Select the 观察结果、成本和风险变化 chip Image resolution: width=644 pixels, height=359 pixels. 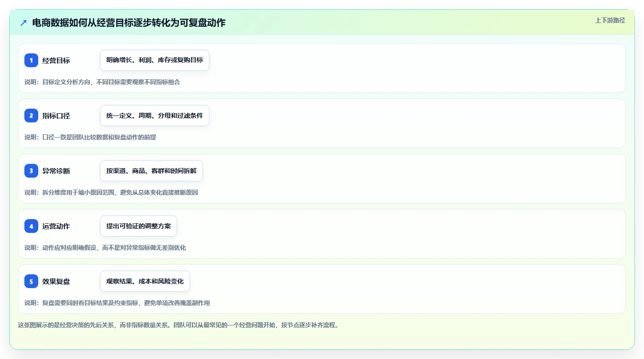(145, 281)
